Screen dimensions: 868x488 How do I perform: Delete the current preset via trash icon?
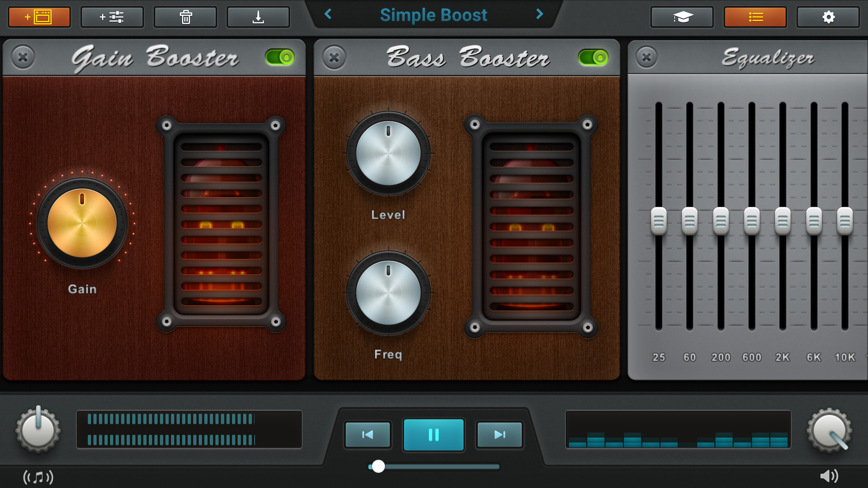point(185,17)
